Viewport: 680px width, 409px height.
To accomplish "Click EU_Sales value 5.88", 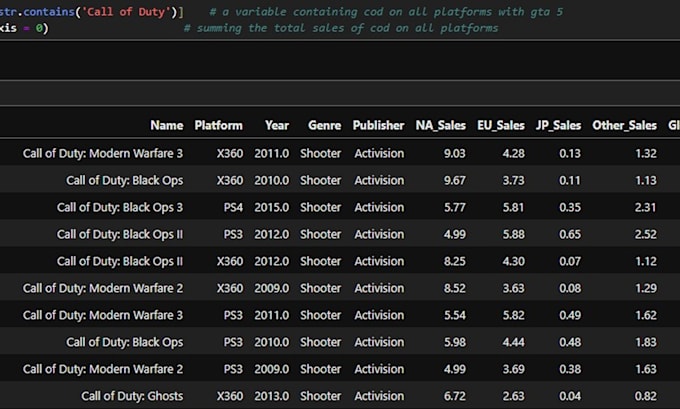I will 513,234.
